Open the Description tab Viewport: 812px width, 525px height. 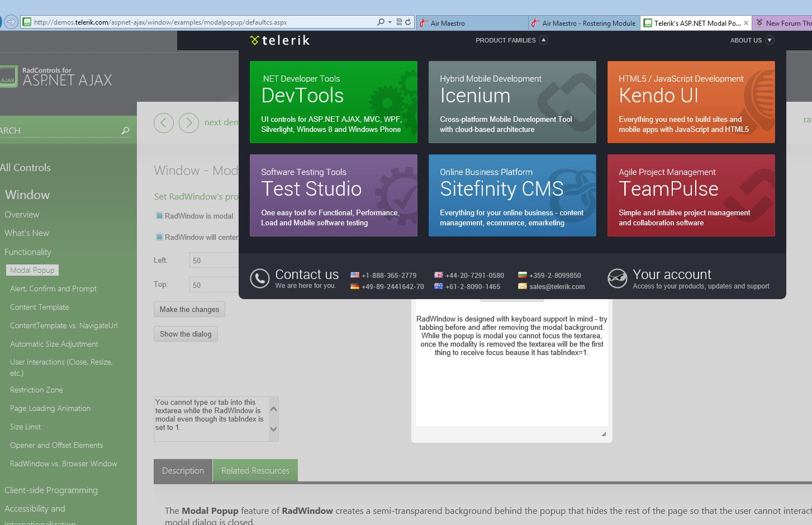point(183,471)
